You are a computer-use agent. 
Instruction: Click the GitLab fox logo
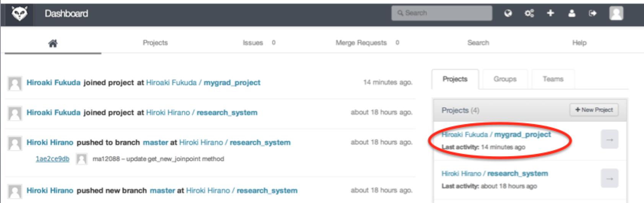19,14
